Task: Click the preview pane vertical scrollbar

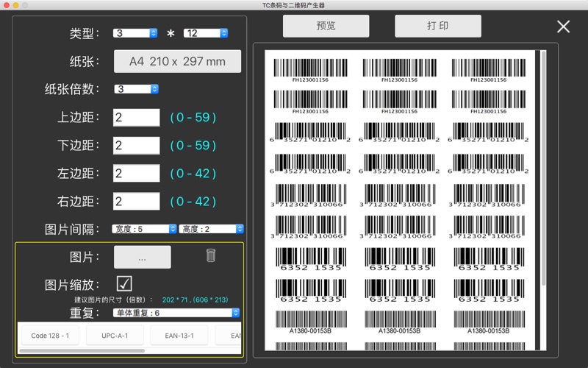Action: coord(543,169)
